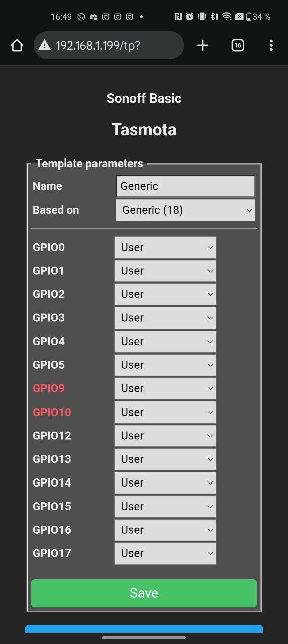Open the tab switcher showing 16 tabs

[x=238, y=46]
